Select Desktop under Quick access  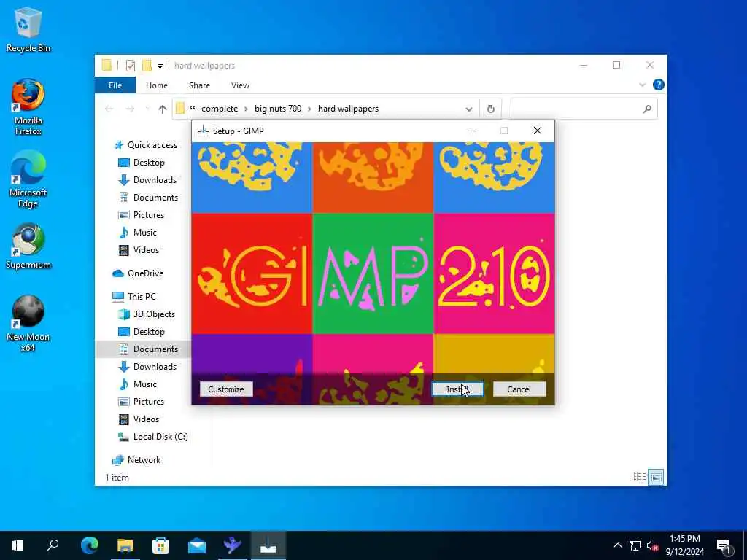point(142,163)
